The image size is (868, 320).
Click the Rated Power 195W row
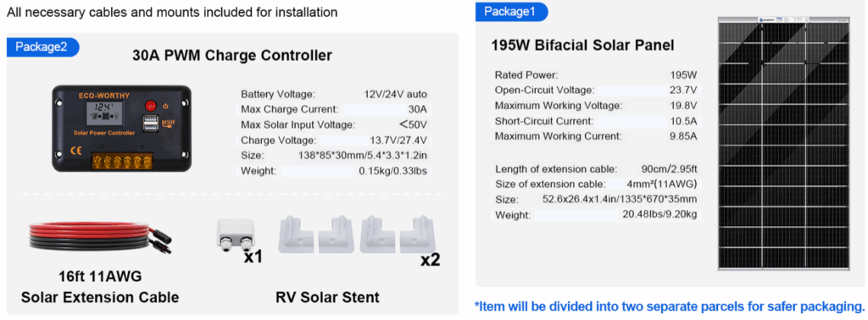(x=596, y=74)
